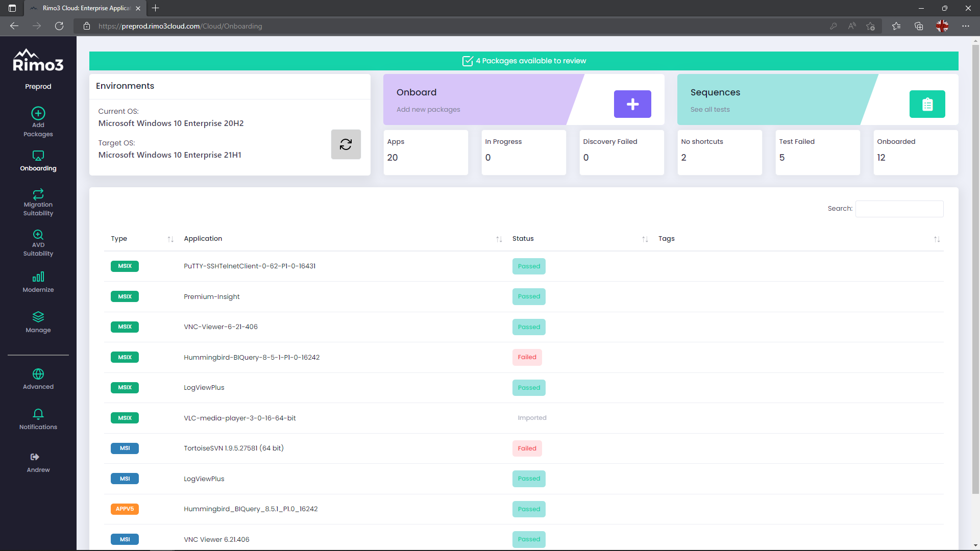The height and width of the screenshot is (551, 980).
Task: Open the Hummingbird-BIQuery-8-5-1-P1-0-16242 MSIX application row
Action: [252, 357]
